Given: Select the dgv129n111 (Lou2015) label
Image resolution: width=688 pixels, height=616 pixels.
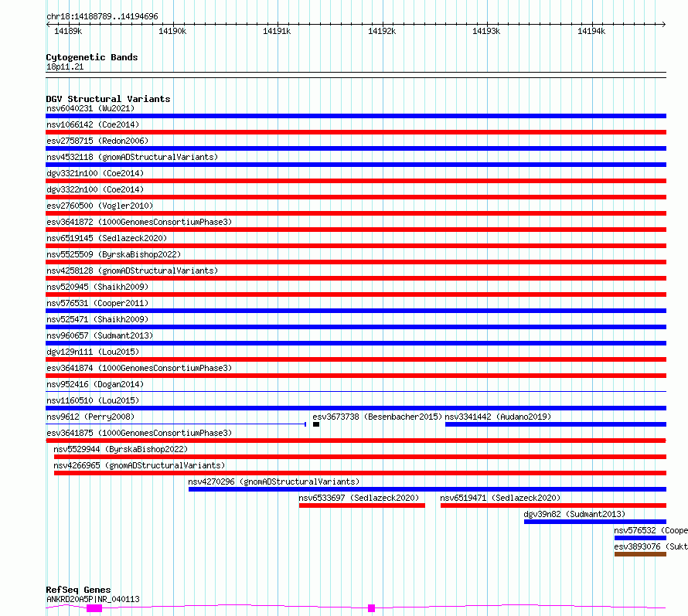Looking at the screenshot, I should coord(93,352).
